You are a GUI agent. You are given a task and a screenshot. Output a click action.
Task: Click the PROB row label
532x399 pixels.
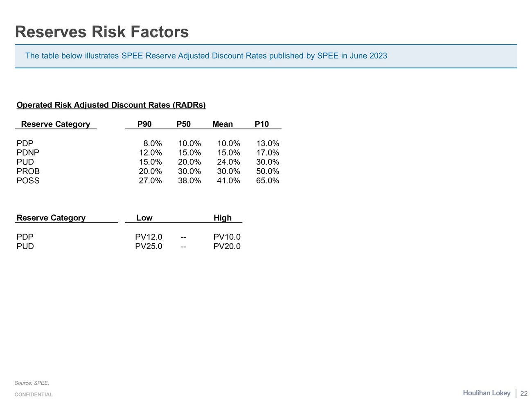pyautogui.click(x=28, y=171)
